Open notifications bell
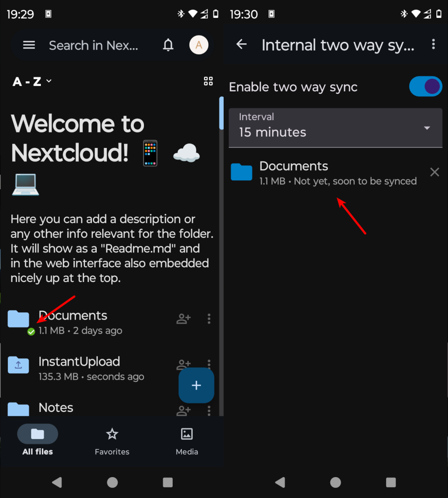 click(x=168, y=45)
